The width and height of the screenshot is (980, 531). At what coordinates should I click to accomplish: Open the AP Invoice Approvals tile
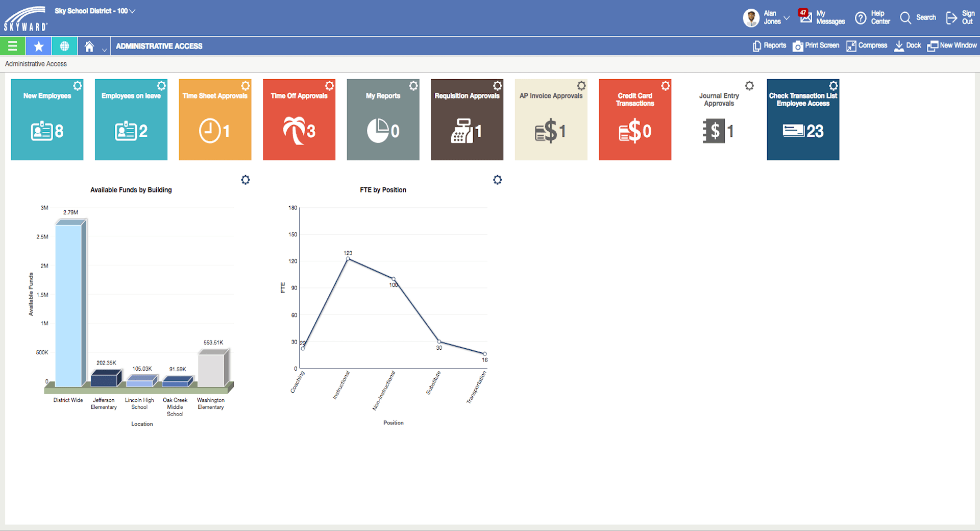click(551, 119)
